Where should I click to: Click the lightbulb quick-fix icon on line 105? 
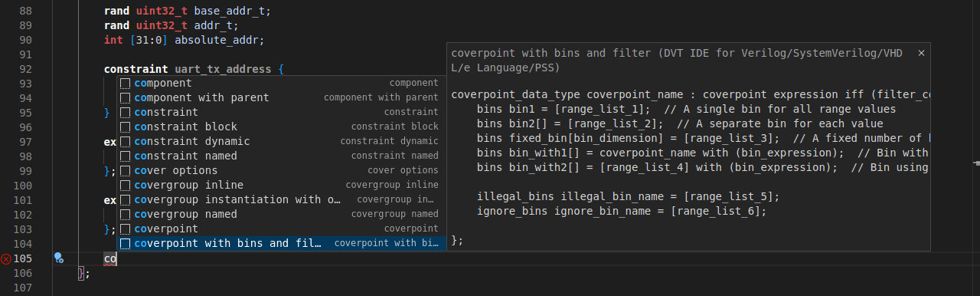(58, 258)
